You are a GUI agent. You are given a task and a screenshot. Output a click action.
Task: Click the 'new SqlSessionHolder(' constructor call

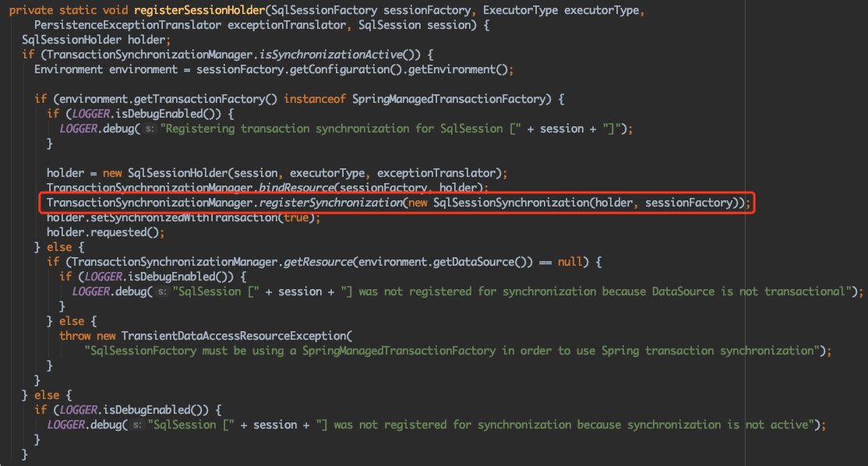pos(168,173)
